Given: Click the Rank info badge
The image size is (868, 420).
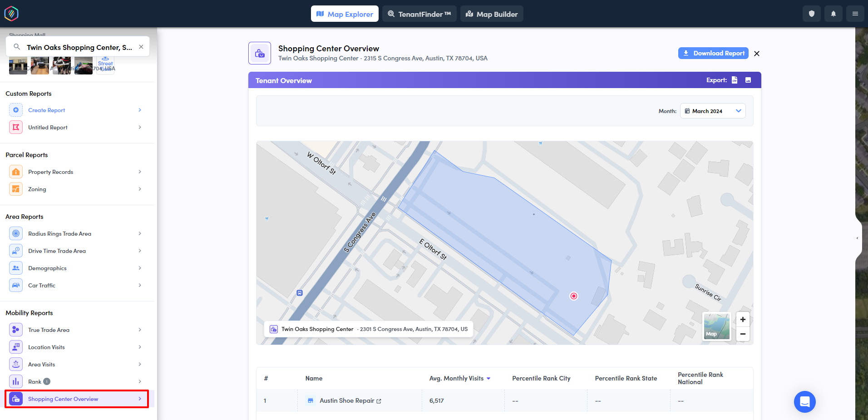Looking at the screenshot, I should [x=47, y=381].
